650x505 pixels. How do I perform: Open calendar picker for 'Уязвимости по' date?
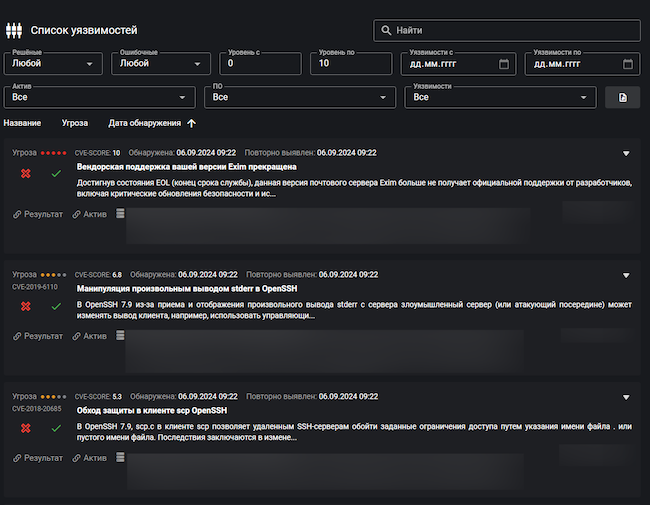click(628, 64)
